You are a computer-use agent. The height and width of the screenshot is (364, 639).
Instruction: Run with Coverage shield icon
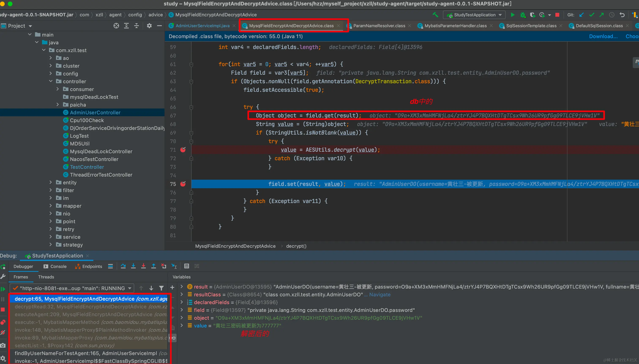(x=532, y=15)
